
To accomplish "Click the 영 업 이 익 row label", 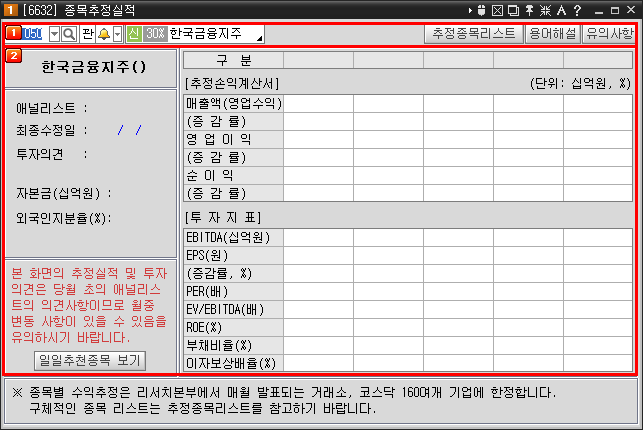I will pyautogui.click(x=233, y=139).
